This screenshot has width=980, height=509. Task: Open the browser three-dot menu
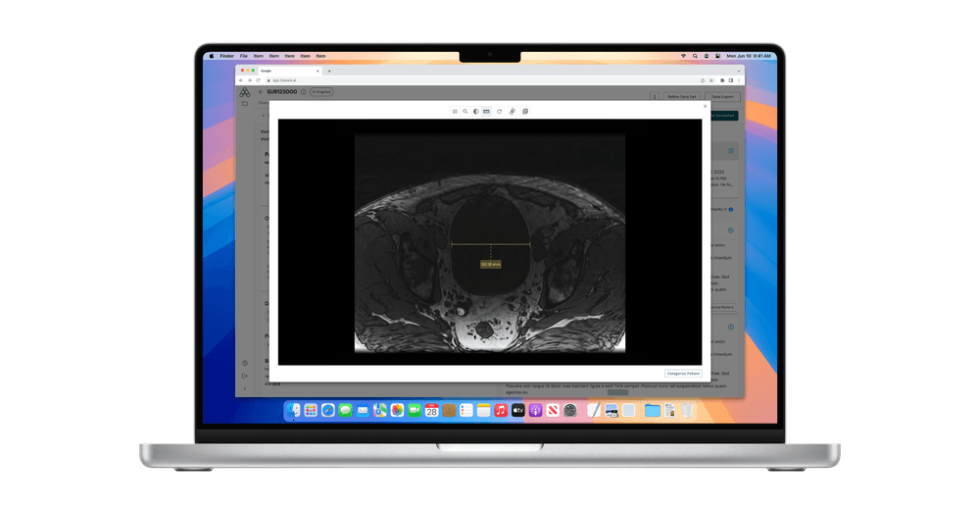pos(739,80)
